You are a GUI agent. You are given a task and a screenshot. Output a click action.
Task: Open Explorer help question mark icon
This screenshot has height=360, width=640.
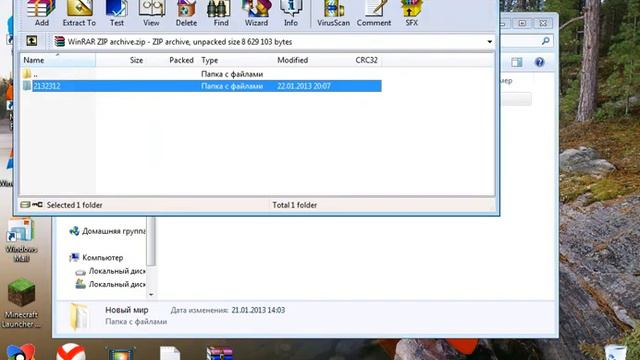click(x=539, y=62)
